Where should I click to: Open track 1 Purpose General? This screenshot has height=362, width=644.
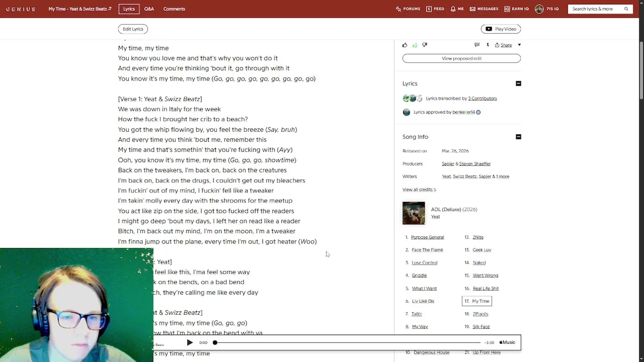pos(427,237)
